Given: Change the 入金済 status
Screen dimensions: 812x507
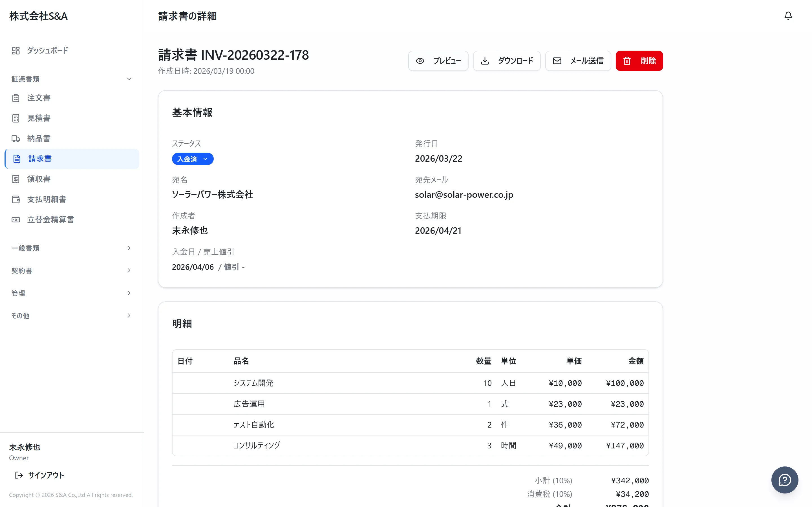Looking at the screenshot, I should 192,159.
